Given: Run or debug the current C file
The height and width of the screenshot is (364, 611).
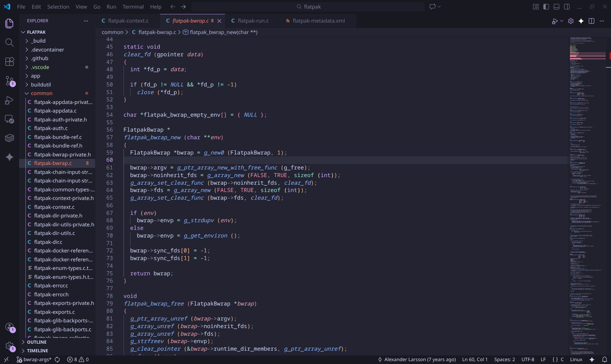Looking at the screenshot, I should tap(555, 21).
